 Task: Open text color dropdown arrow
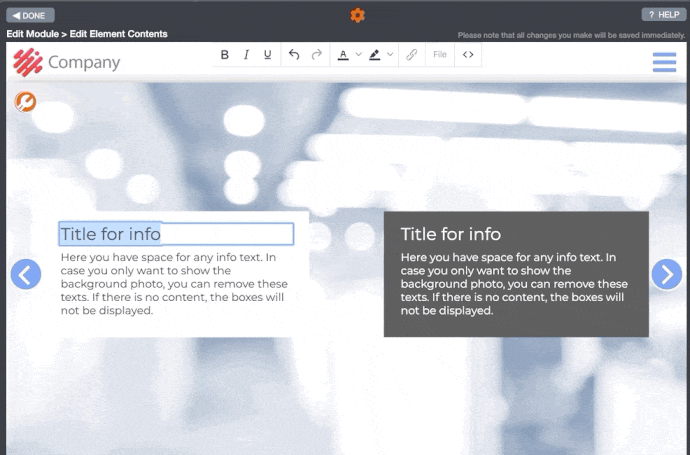pyautogui.click(x=359, y=55)
